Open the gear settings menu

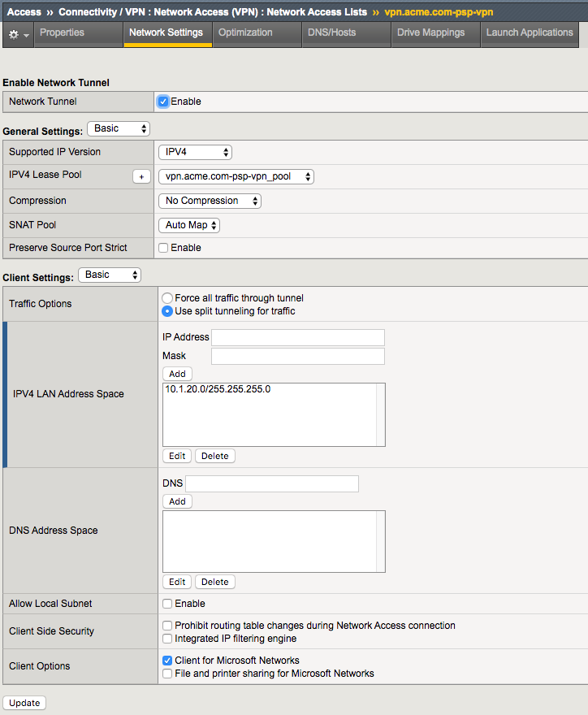18,34
